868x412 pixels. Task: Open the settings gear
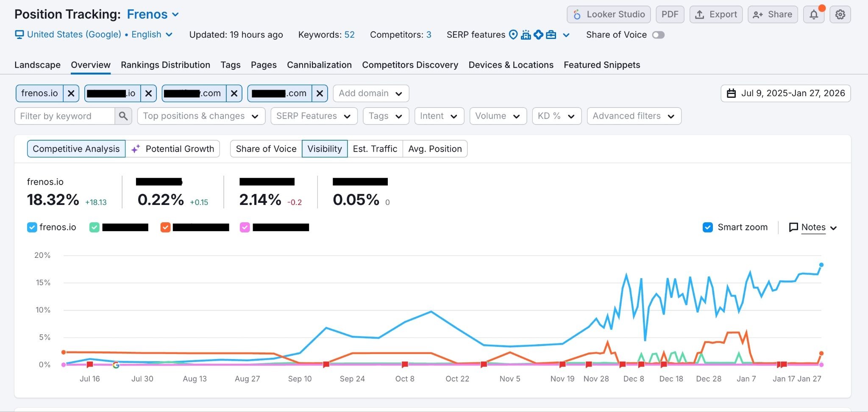[840, 14]
